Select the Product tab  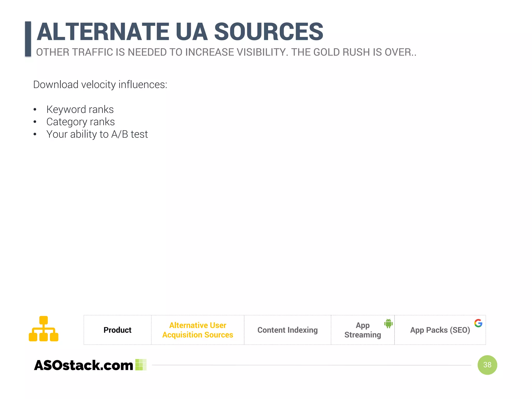click(x=117, y=330)
